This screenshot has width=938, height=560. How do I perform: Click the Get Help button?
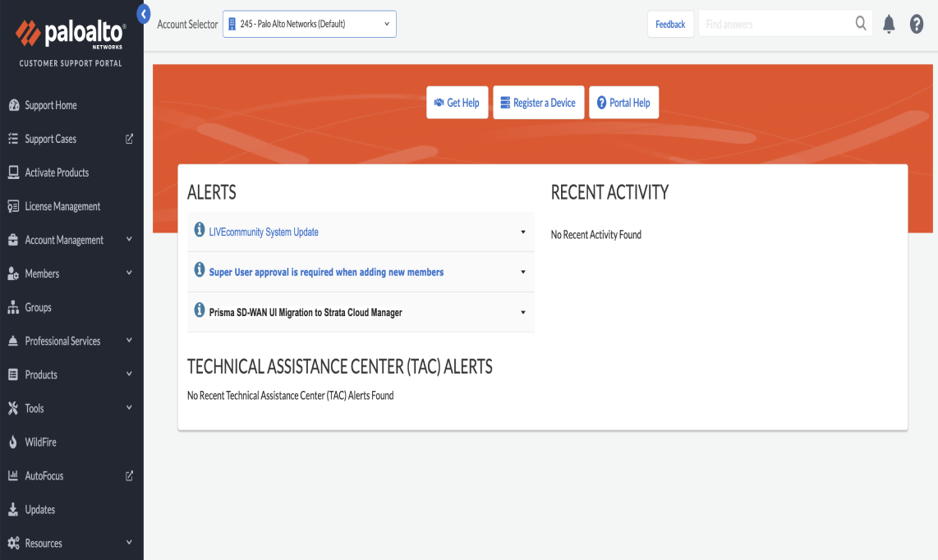tap(457, 103)
